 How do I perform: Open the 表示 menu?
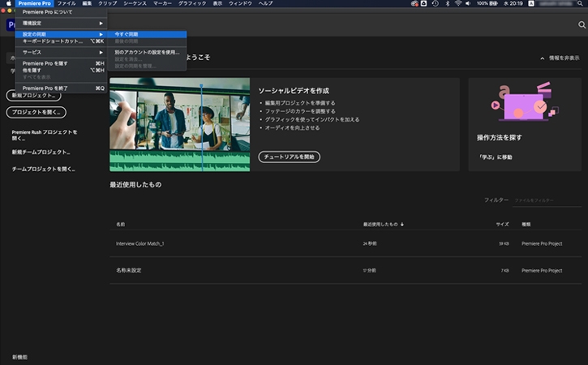click(217, 3)
